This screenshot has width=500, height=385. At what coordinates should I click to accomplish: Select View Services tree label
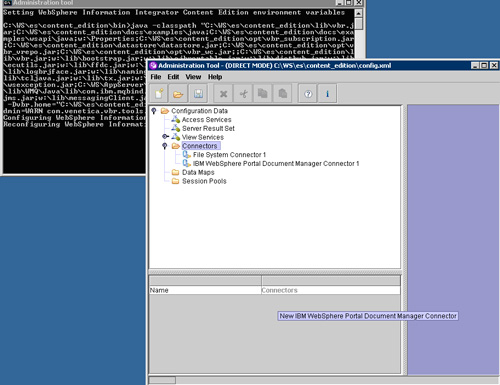coord(203,137)
